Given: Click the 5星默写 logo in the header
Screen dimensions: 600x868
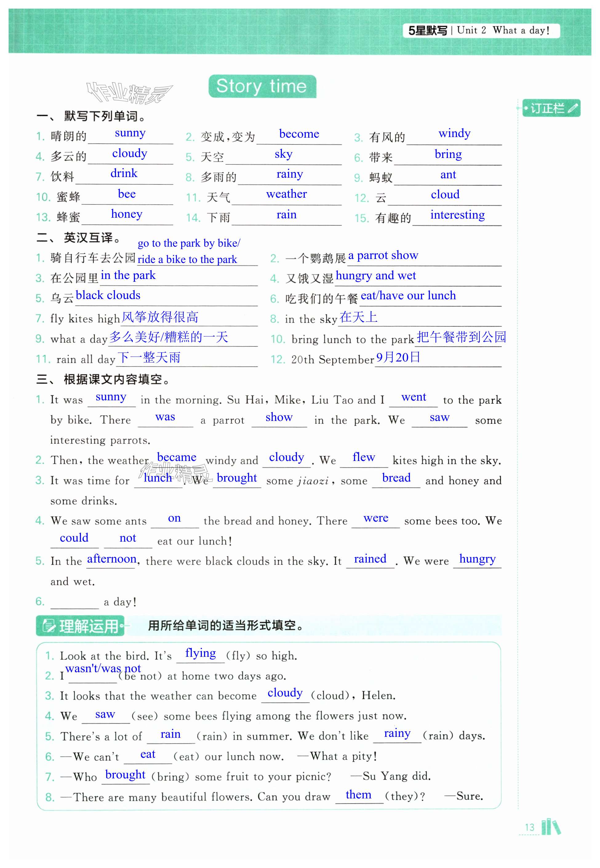Looking at the screenshot, I should click(x=427, y=30).
